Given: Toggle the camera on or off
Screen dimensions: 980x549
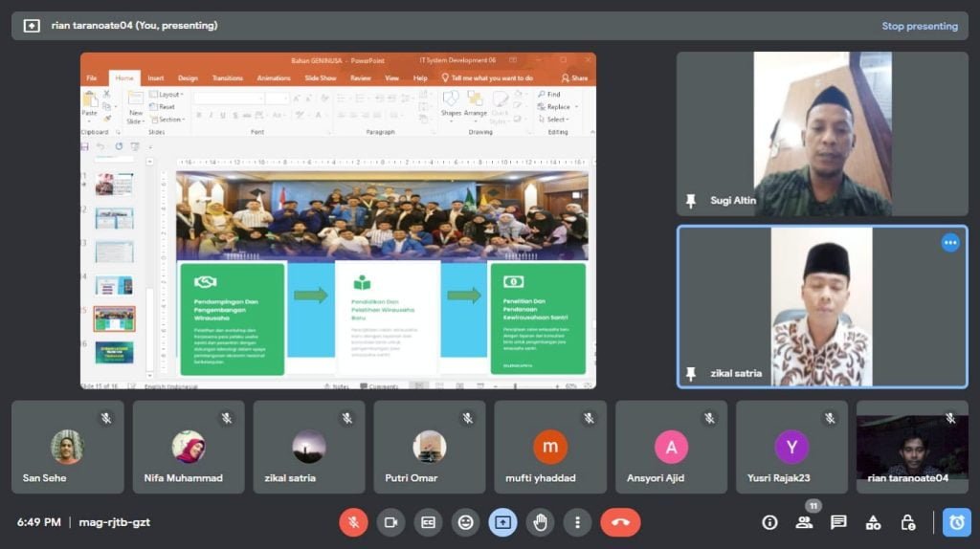Looking at the screenshot, I should tap(390, 522).
